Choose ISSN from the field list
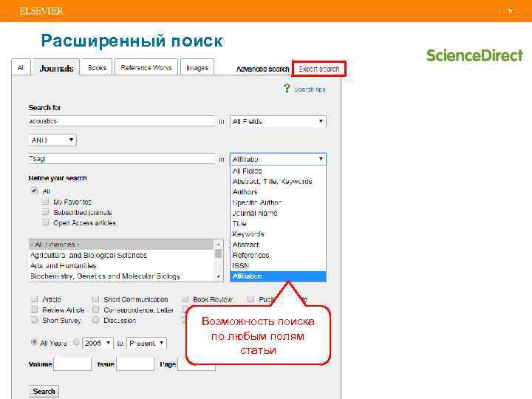 (278, 265)
